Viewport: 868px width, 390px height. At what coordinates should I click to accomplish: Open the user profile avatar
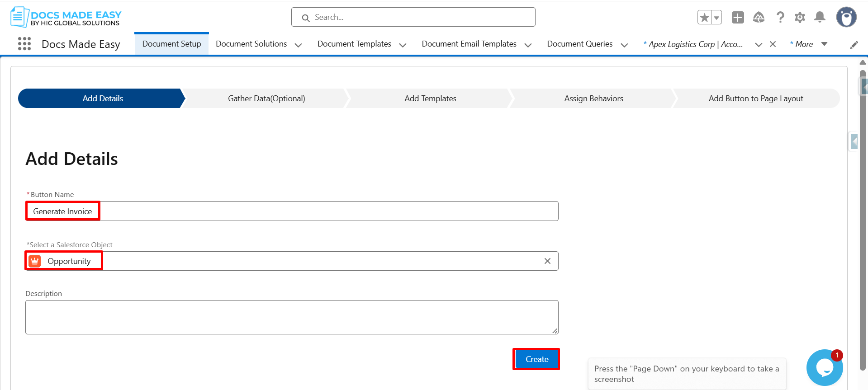(846, 18)
